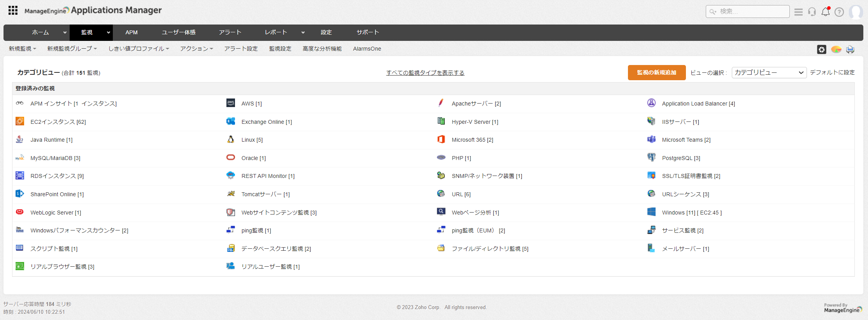The height and width of the screenshot is (320, 868).
Task: Expand the しきい値プロファイル dropdown
Action: pyautogui.click(x=139, y=49)
